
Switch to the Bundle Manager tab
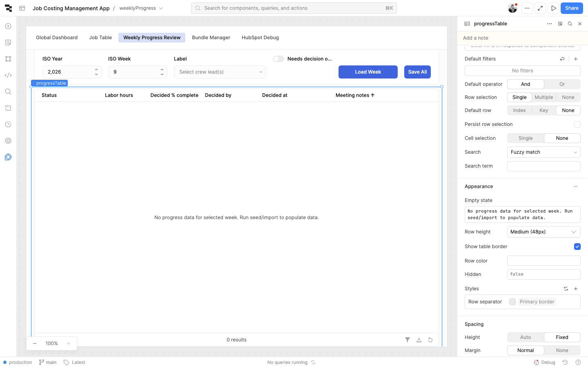pyautogui.click(x=211, y=38)
